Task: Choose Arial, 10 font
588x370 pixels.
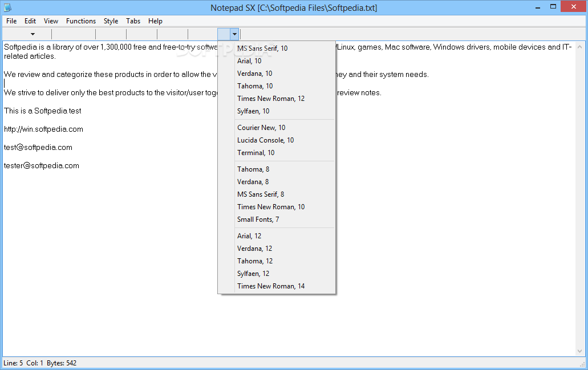Action: click(277, 61)
